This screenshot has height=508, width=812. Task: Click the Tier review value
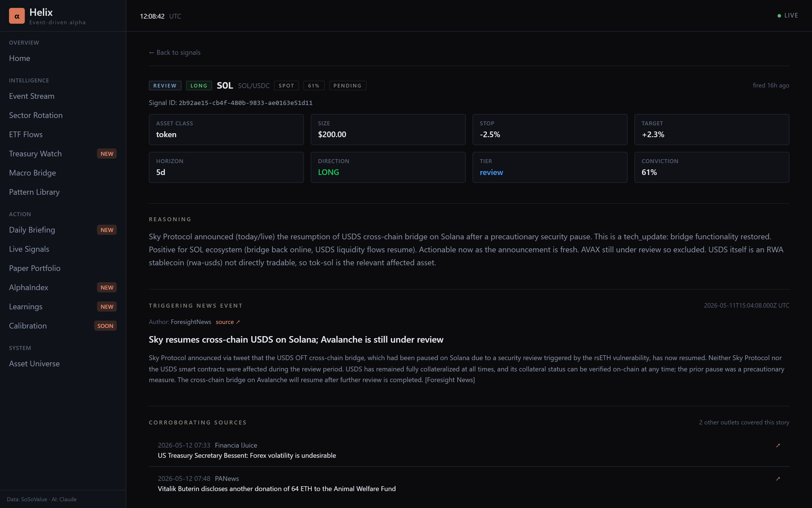pyautogui.click(x=491, y=172)
